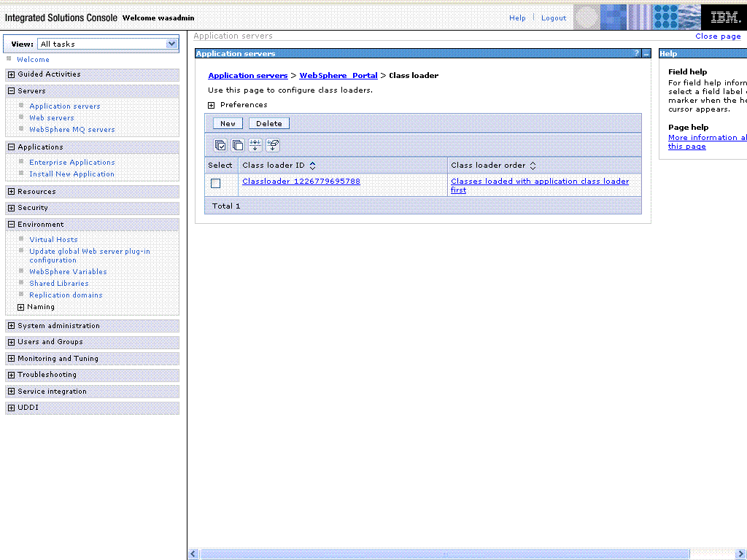
Task: Sort by Class loader order column arrows
Action: (533, 166)
